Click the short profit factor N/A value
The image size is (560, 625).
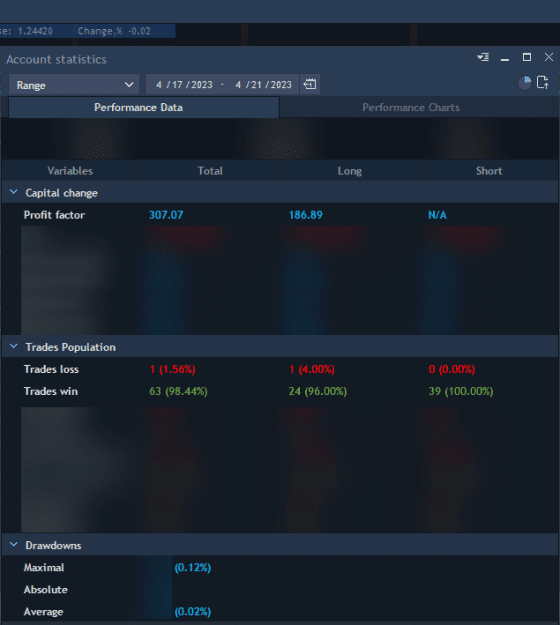coord(437,215)
